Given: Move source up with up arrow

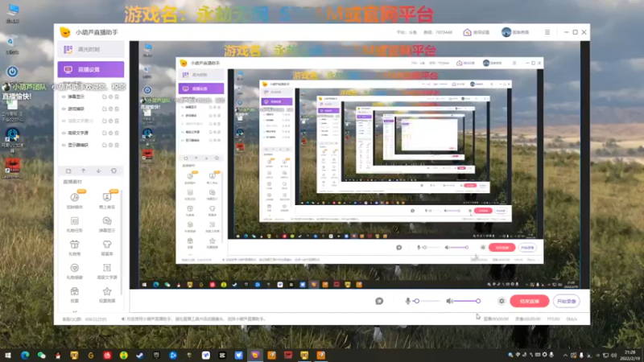Looking at the screenshot, I should (x=84, y=171).
